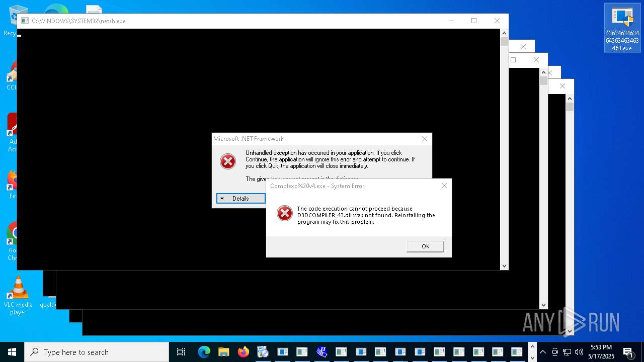Show hidden system tray icons
The width and height of the screenshot is (644, 362).
pos(542,352)
